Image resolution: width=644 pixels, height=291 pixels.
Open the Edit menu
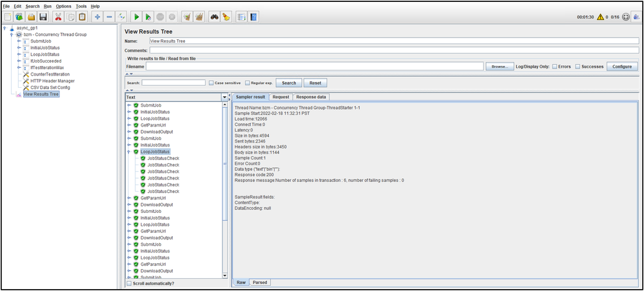(17, 6)
